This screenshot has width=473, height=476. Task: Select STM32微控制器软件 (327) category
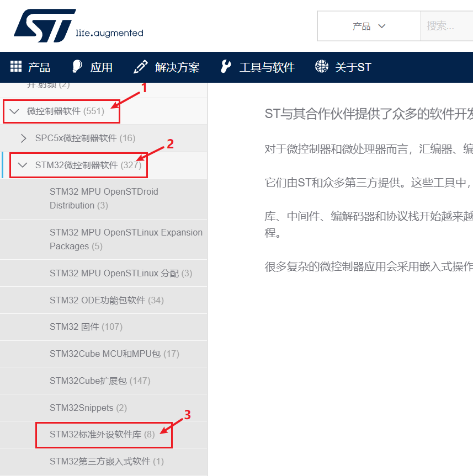tap(88, 165)
